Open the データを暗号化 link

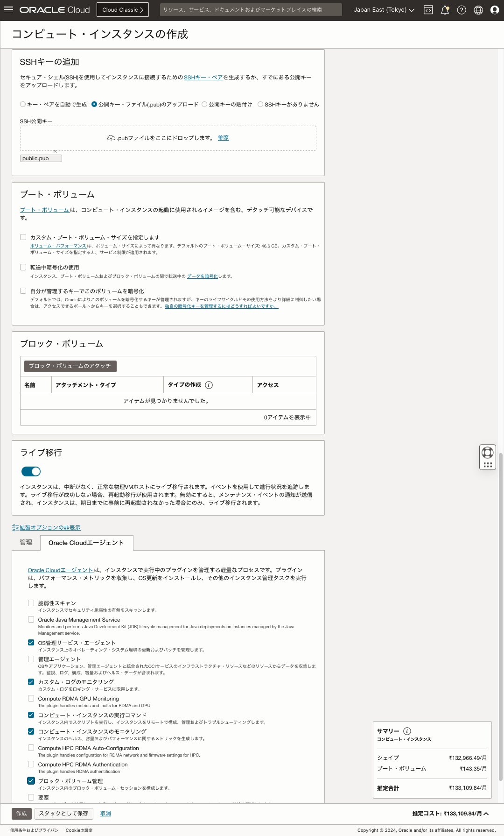point(203,276)
